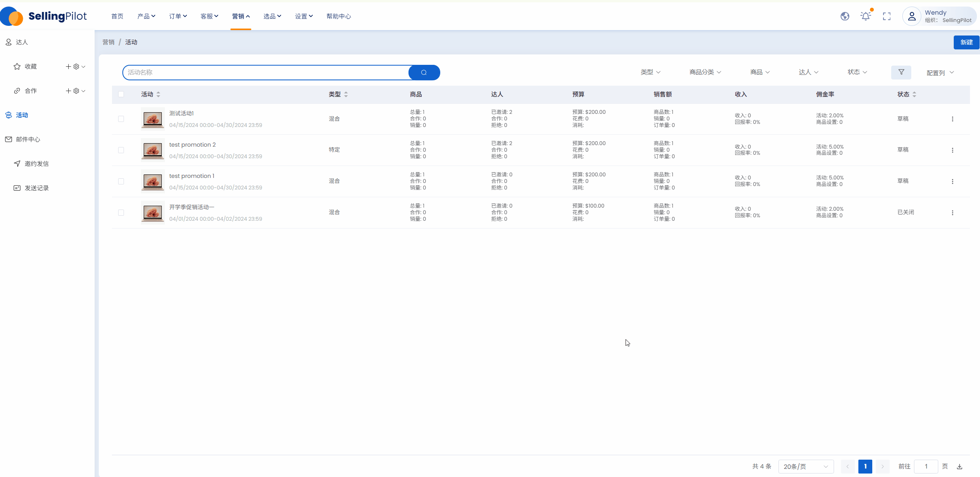This screenshot has width=980, height=477.
Task: Open the 订单 top menu
Action: (x=178, y=16)
